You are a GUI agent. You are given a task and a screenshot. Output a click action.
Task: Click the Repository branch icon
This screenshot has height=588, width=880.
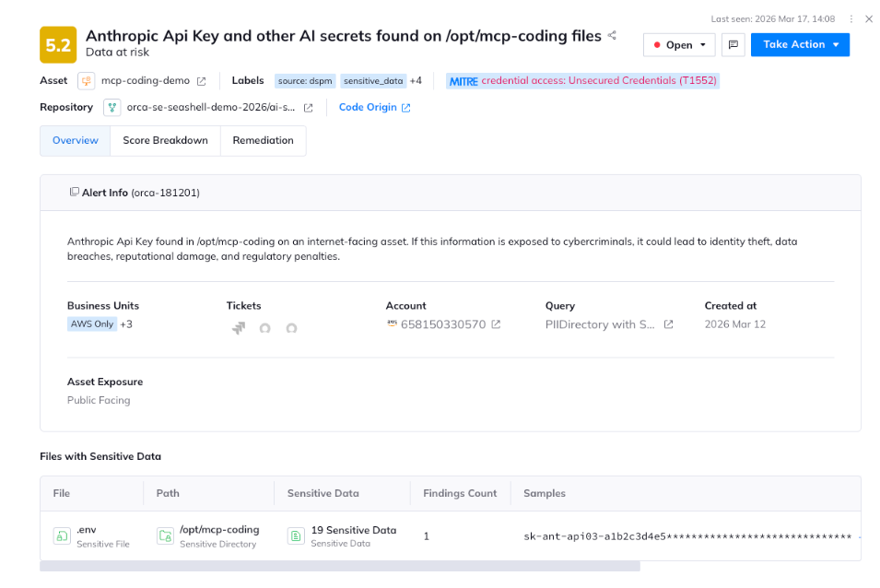point(111,107)
